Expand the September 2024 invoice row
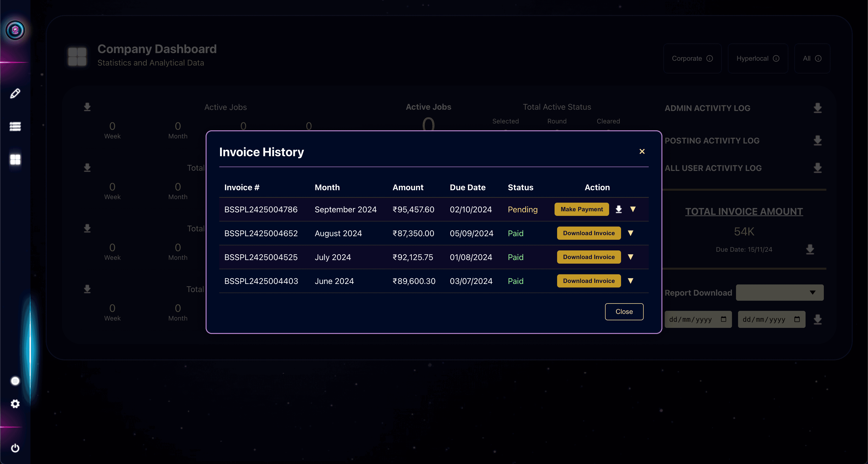The height and width of the screenshot is (464, 868). [x=633, y=210]
